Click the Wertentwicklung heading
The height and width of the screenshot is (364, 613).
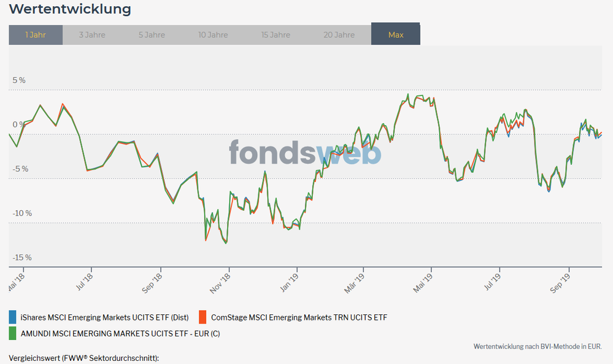pos(70,9)
